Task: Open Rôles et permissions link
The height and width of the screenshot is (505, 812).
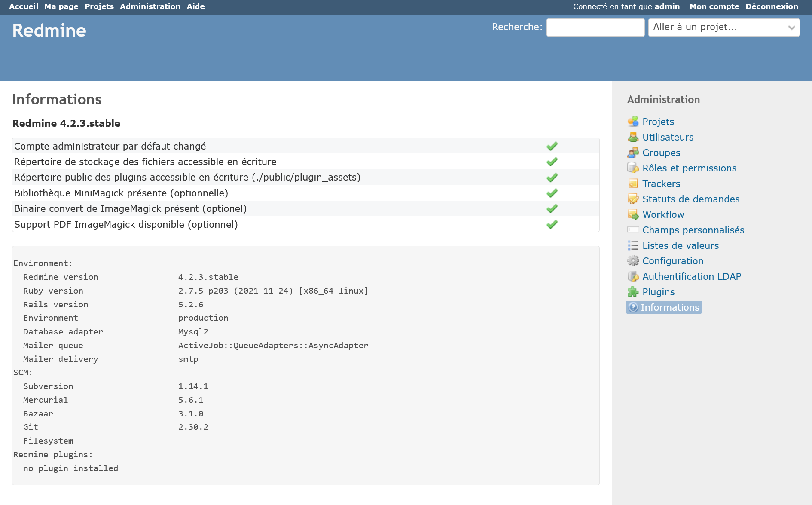Action: pyautogui.click(x=690, y=168)
